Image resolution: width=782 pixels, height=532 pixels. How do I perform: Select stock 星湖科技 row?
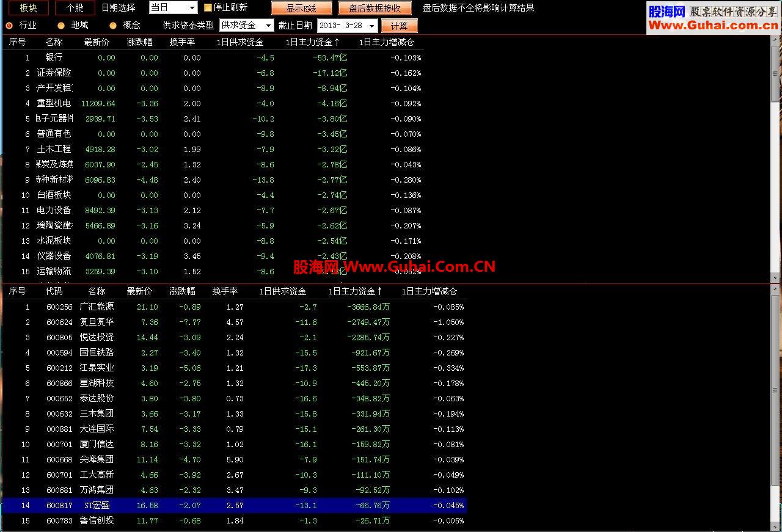click(234, 383)
